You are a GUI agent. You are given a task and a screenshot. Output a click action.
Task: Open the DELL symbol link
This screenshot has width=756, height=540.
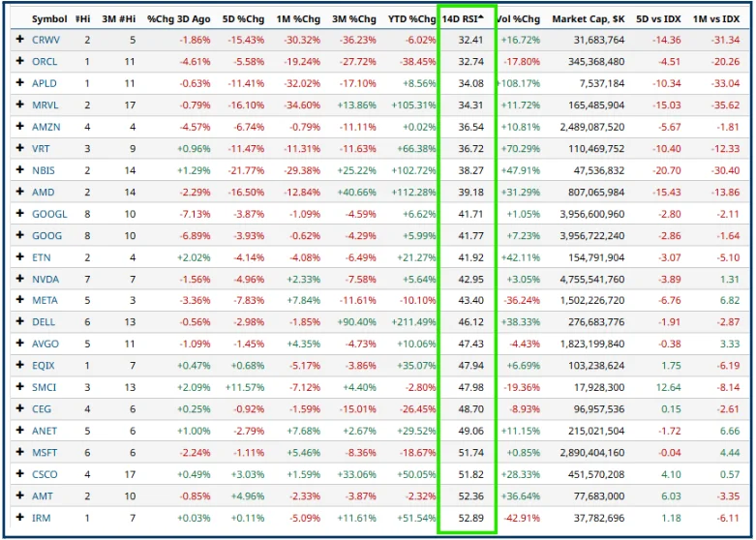[44, 321]
